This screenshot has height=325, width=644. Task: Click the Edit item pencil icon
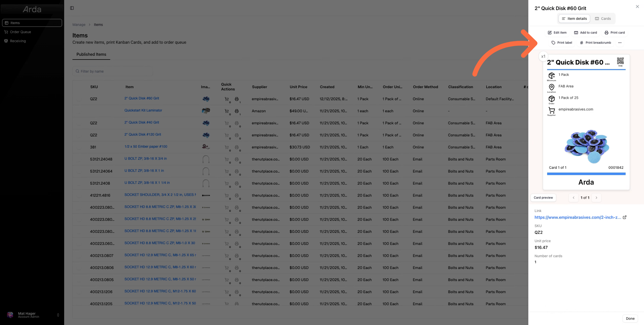[550, 33]
